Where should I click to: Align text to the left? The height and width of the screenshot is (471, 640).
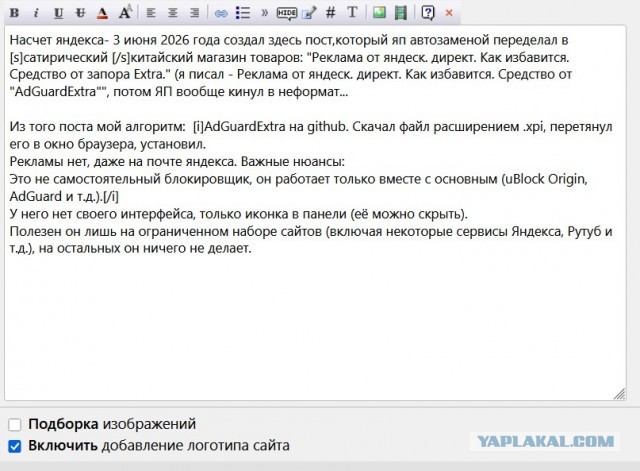pyautogui.click(x=151, y=13)
